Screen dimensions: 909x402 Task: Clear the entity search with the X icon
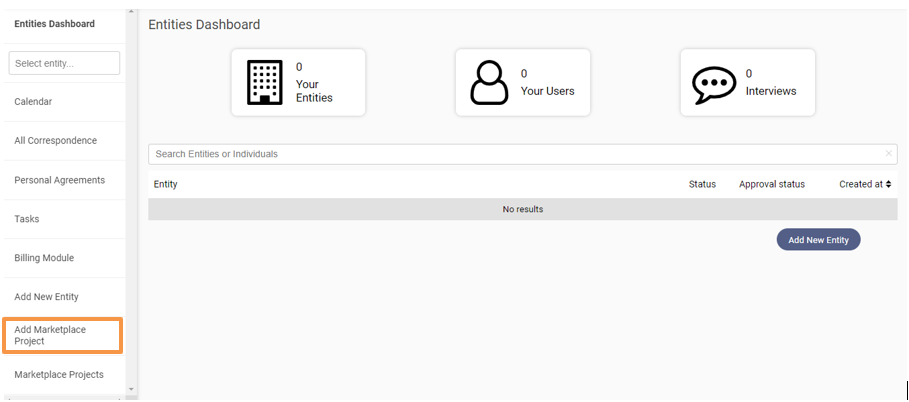888,154
